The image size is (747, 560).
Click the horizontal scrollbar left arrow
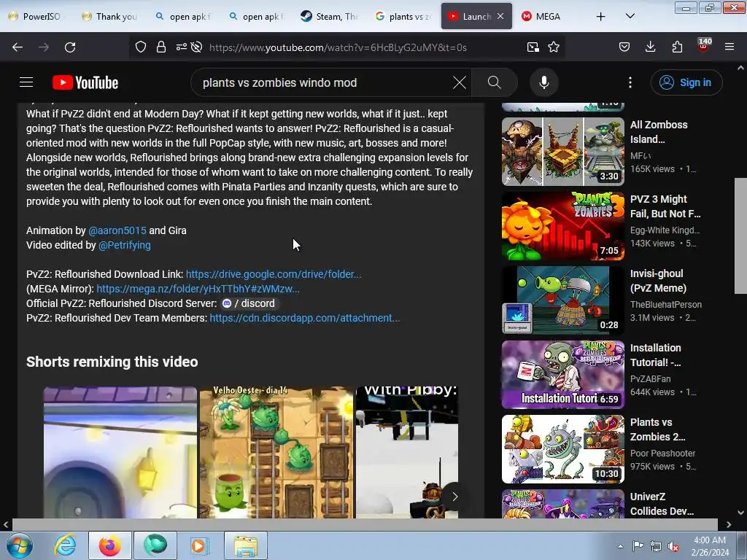coord(6,524)
